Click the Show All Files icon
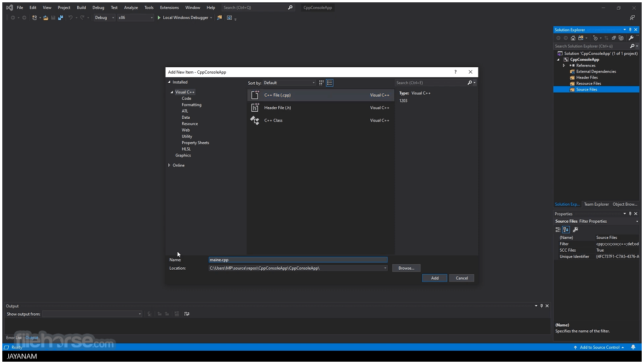 tap(621, 38)
